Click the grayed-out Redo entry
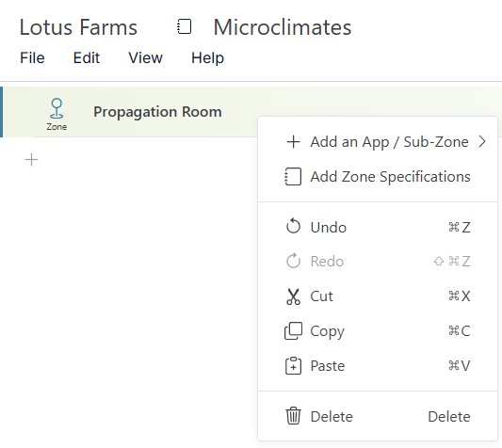 tap(378, 261)
